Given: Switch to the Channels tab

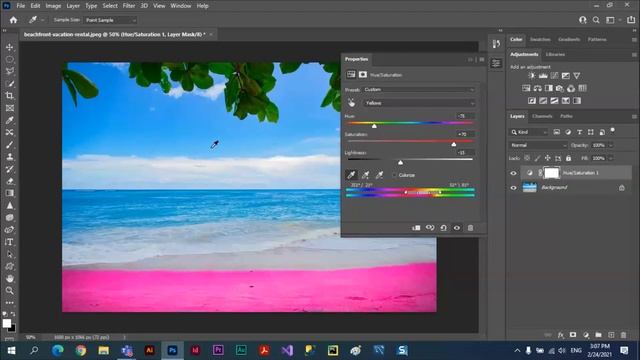Looking at the screenshot, I should coord(542,116).
